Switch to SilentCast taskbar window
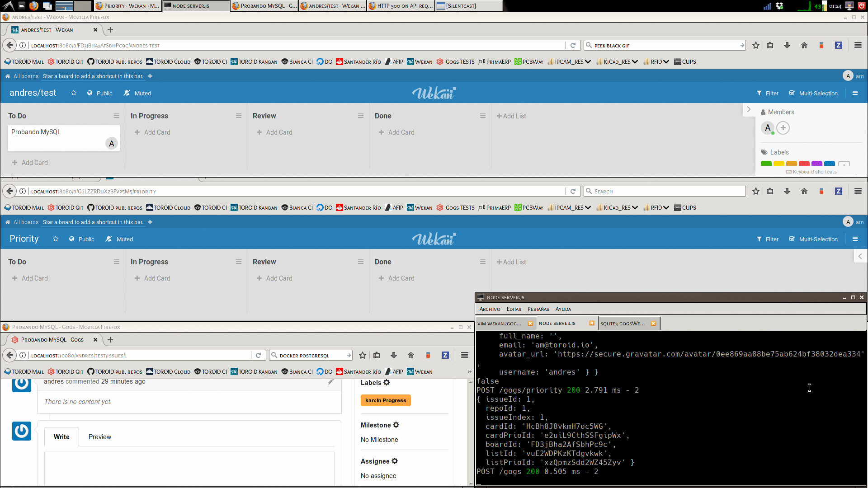 click(x=469, y=6)
